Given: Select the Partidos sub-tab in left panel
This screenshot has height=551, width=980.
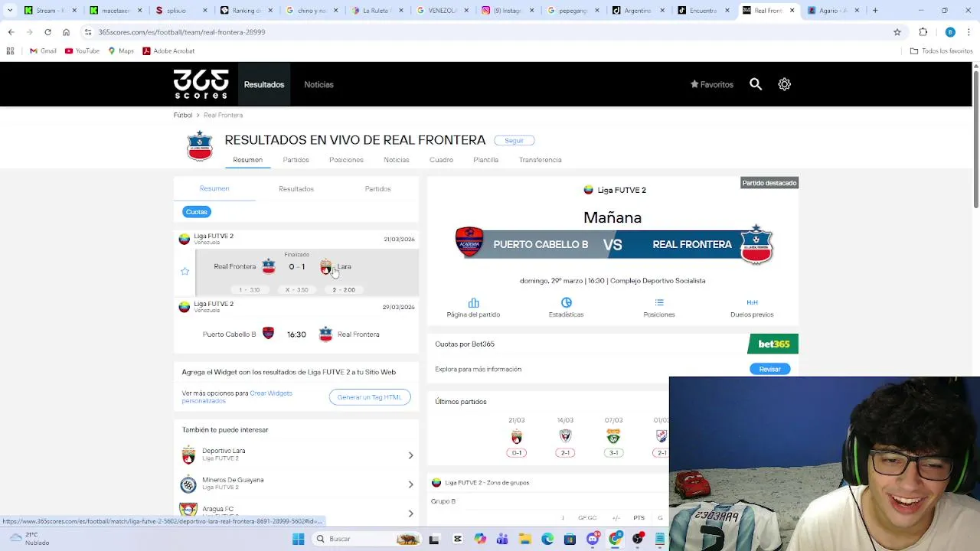Looking at the screenshot, I should (x=377, y=189).
